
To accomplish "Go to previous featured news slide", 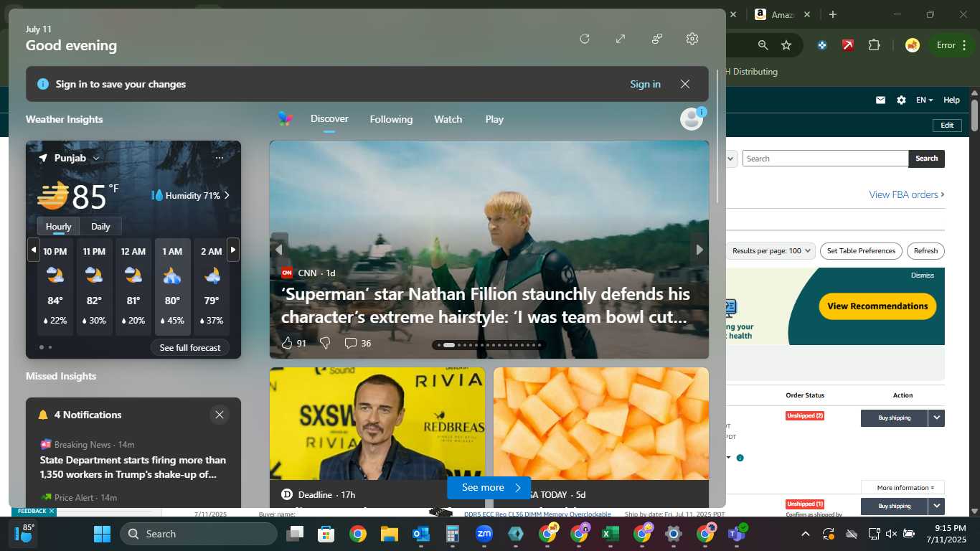I will [x=279, y=250].
